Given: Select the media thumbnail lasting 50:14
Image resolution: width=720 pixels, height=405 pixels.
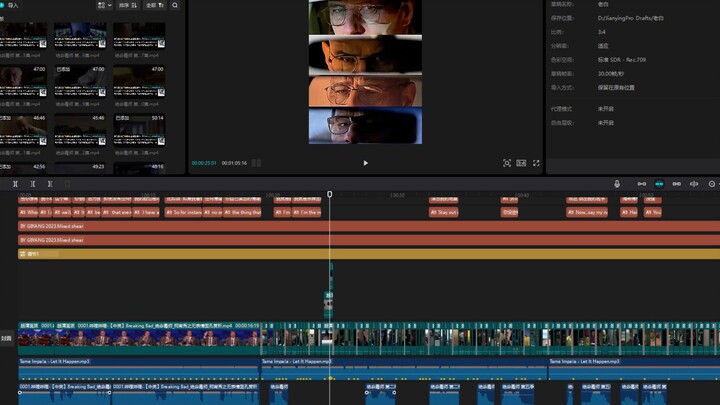Looking at the screenshot, I should click(139, 129).
